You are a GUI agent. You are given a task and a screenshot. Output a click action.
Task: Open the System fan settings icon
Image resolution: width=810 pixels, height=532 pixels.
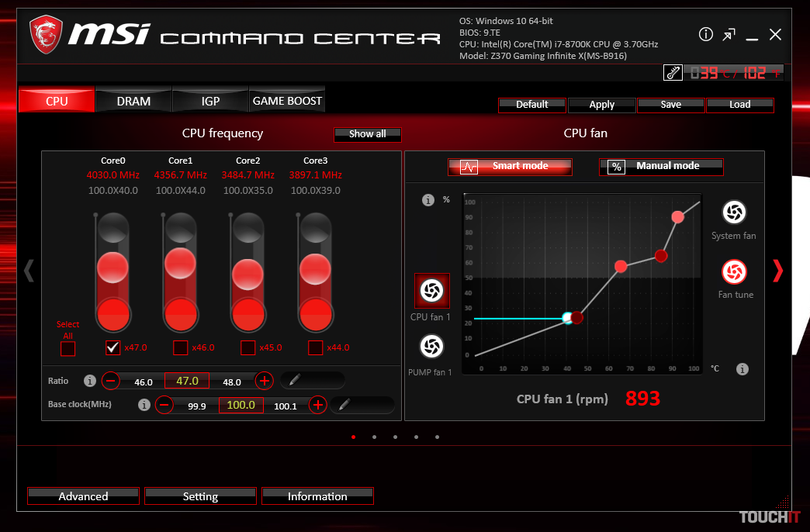coord(734,212)
